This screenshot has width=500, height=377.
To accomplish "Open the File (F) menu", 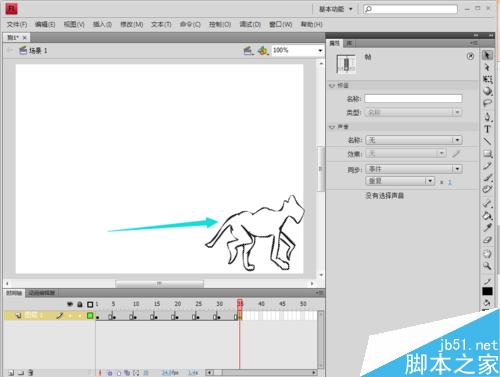I will pos(17,24).
